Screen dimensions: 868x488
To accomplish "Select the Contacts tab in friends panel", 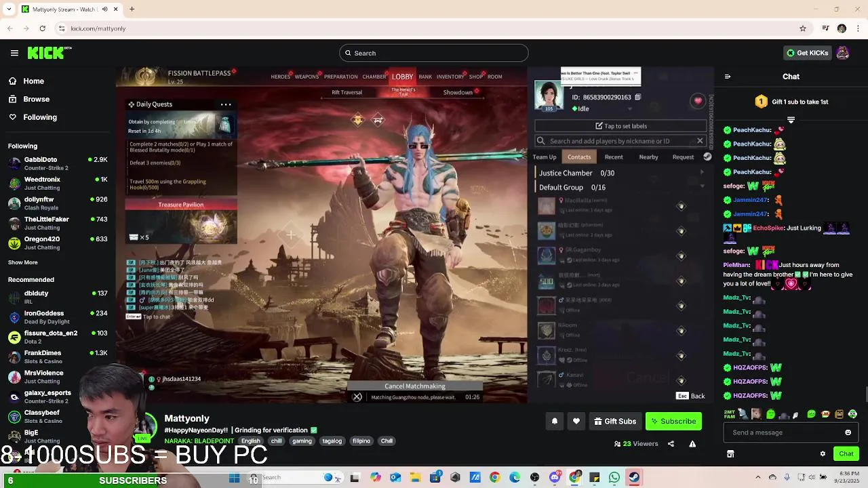I will [x=579, y=157].
